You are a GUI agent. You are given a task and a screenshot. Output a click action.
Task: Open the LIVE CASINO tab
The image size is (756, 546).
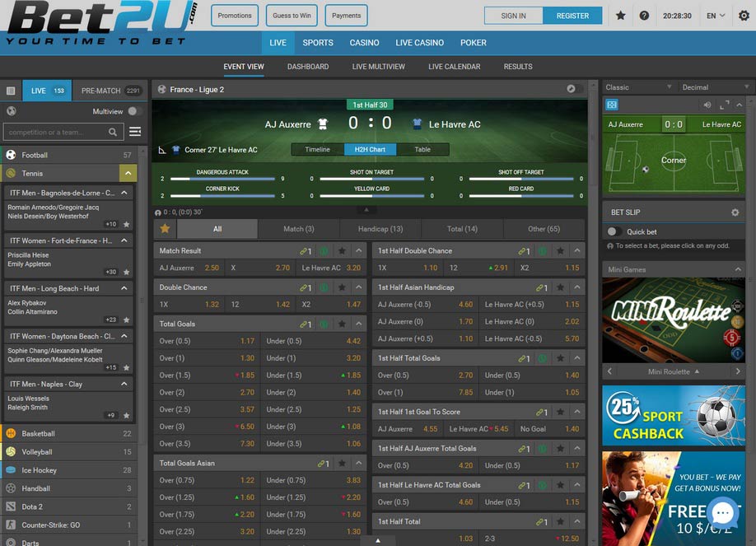pos(419,43)
